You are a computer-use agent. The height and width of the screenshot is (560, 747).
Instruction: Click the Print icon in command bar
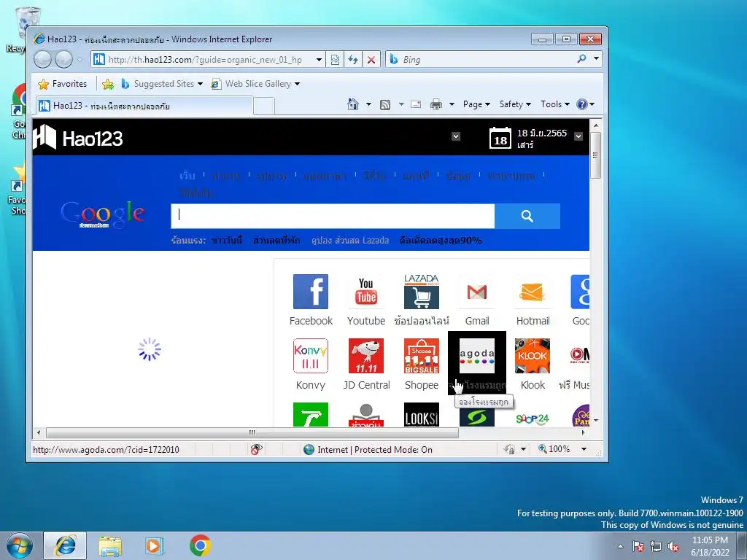436,104
